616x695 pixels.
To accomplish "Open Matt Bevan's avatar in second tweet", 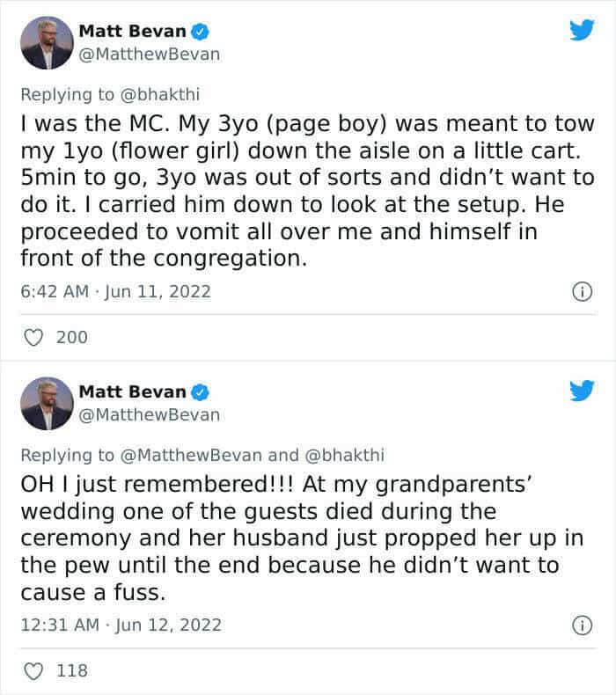I will [47, 404].
